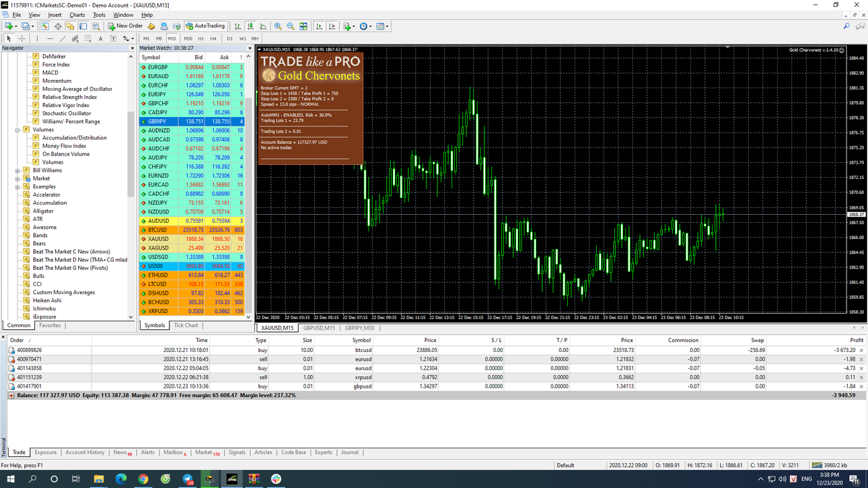Open the Charts menu
Screen dimensions: 868x488
click(x=77, y=14)
